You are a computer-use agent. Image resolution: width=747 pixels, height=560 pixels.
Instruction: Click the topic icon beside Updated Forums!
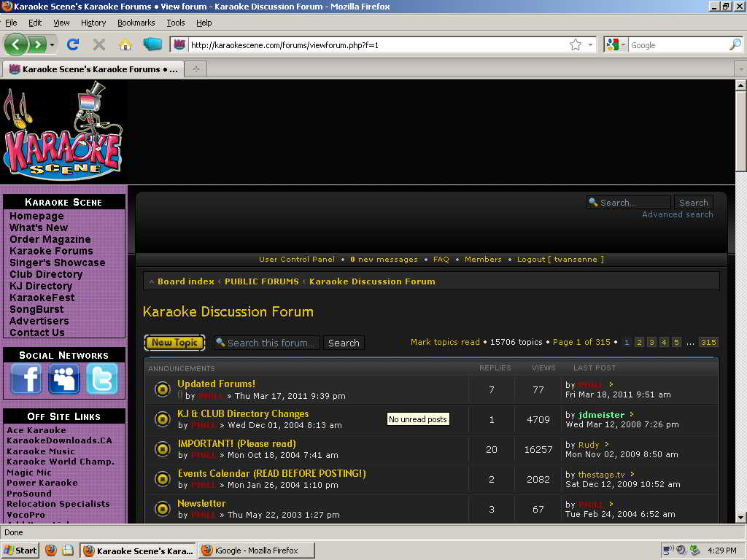[x=163, y=390]
